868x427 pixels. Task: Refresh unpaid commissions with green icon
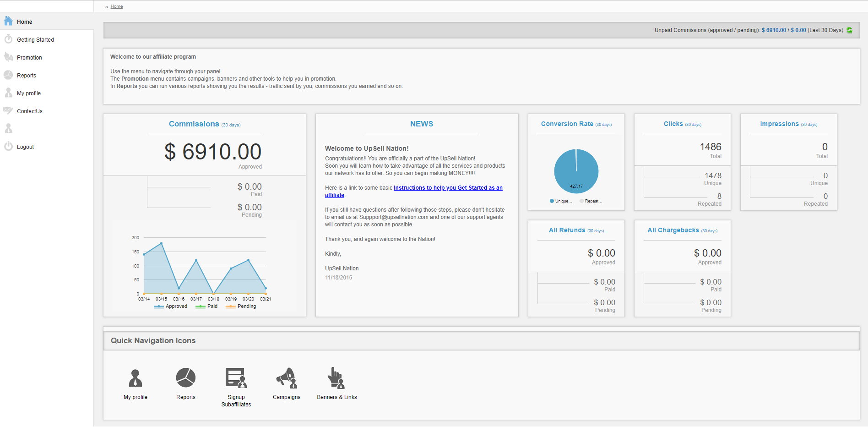[849, 30]
